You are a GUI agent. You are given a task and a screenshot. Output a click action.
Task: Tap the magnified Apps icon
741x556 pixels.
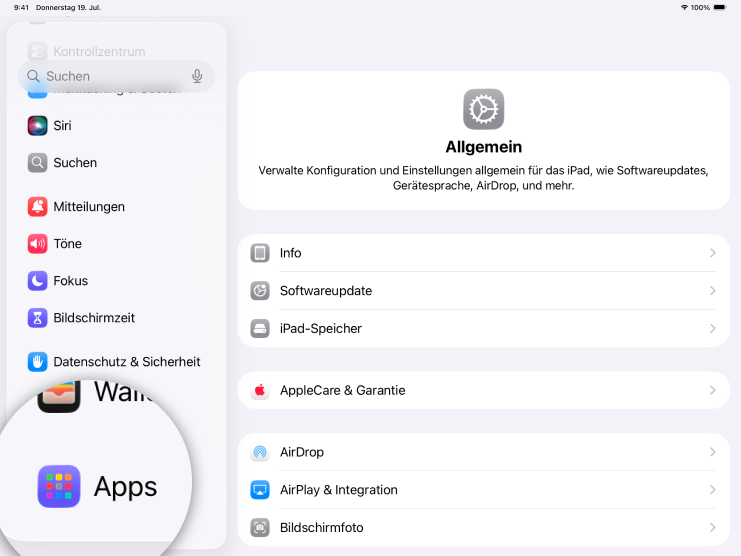click(59, 487)
